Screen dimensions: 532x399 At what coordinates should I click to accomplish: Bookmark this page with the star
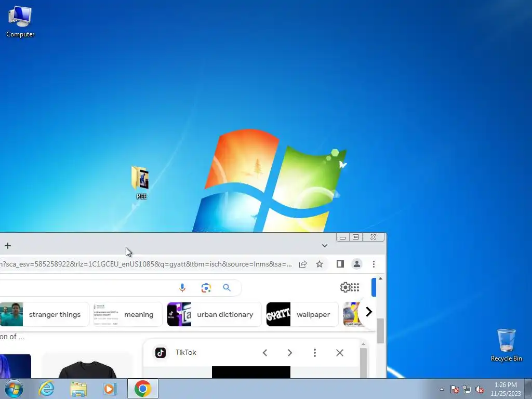click(x=320, y=264)
